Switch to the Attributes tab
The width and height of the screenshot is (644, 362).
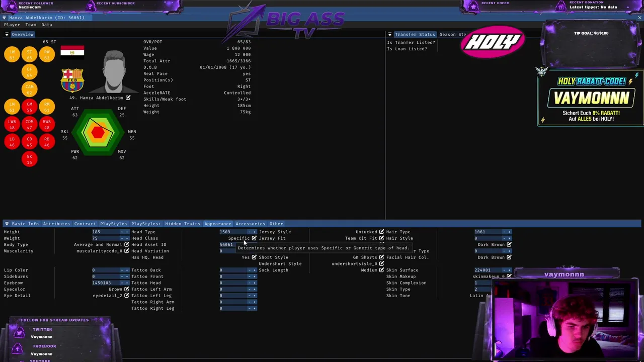(56, 224)
